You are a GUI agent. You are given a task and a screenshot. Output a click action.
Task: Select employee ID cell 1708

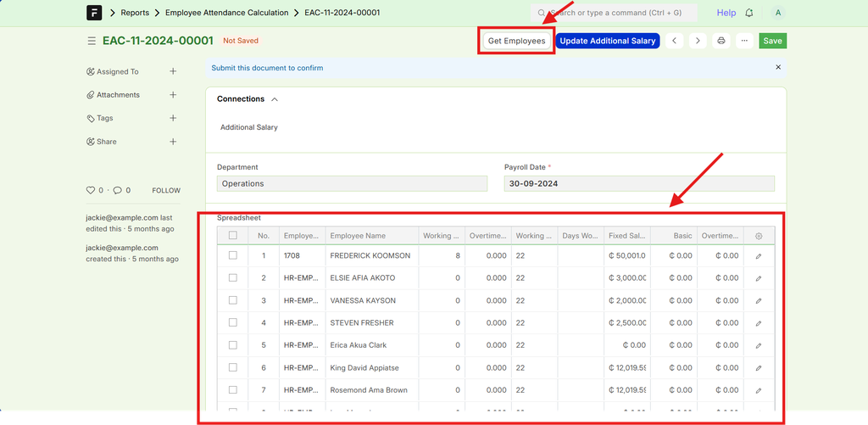(x=303, y=256)
